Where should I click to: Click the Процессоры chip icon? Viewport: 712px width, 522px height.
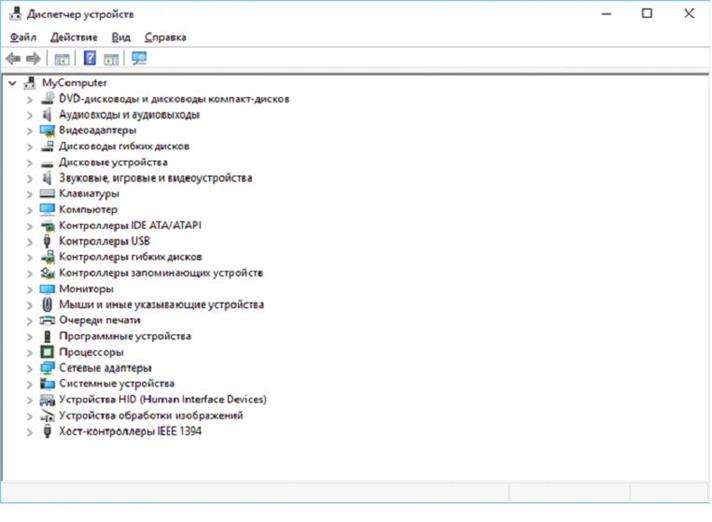pyautogui.click(x=47, y=352)
